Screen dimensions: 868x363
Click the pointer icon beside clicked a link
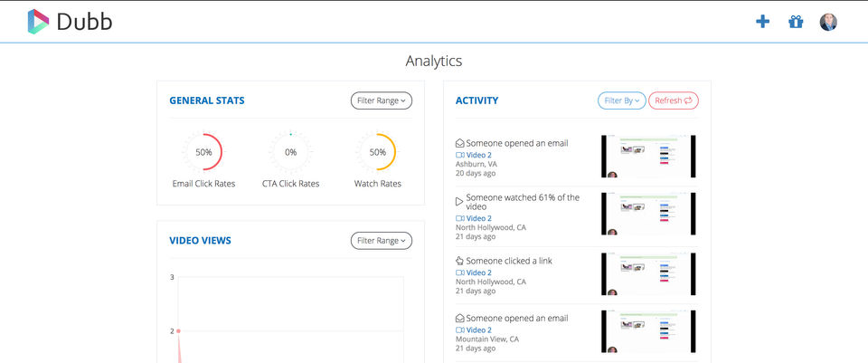coord(459,261)
